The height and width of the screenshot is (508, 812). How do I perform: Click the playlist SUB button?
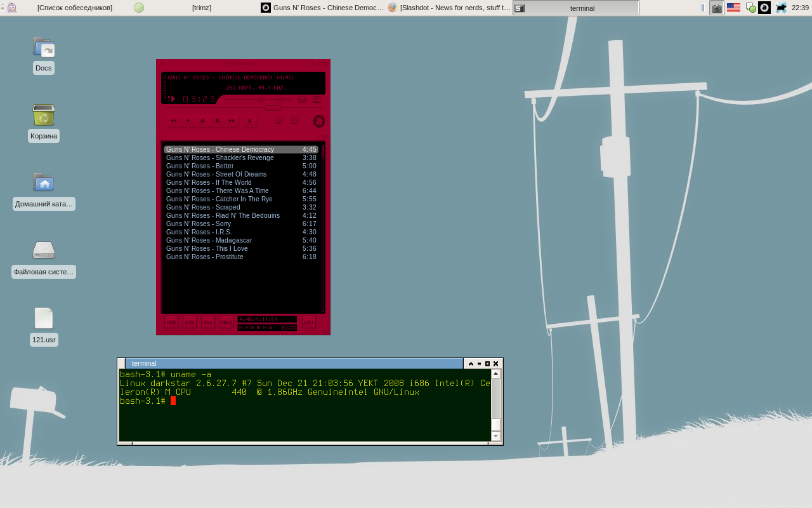pyautogui.click(x=190, y=322)
